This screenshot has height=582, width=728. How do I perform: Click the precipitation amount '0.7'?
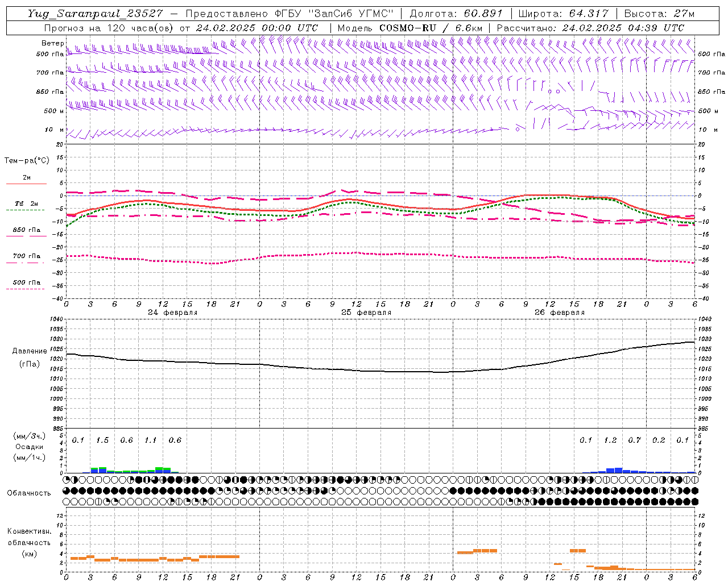(x=635, y=440)
